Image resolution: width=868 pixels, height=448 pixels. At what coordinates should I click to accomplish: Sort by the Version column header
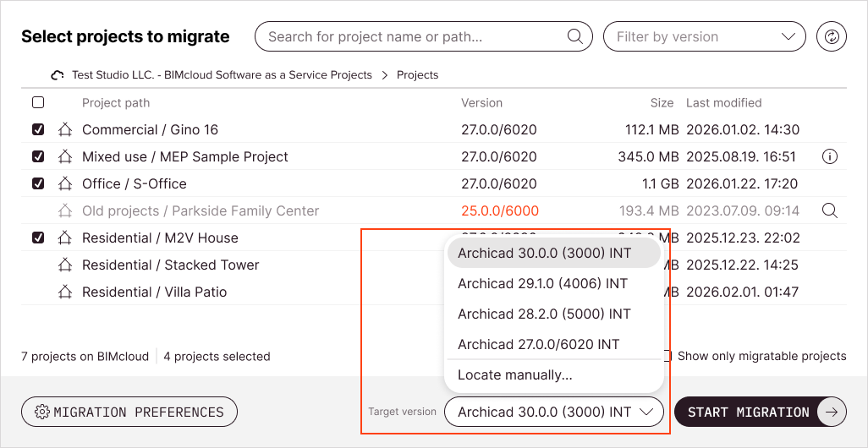(481, 103)
